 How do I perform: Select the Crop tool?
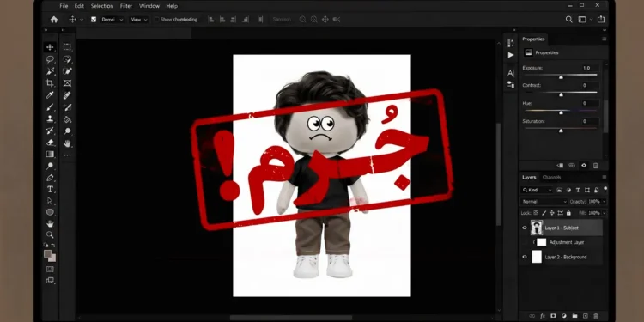50,83
